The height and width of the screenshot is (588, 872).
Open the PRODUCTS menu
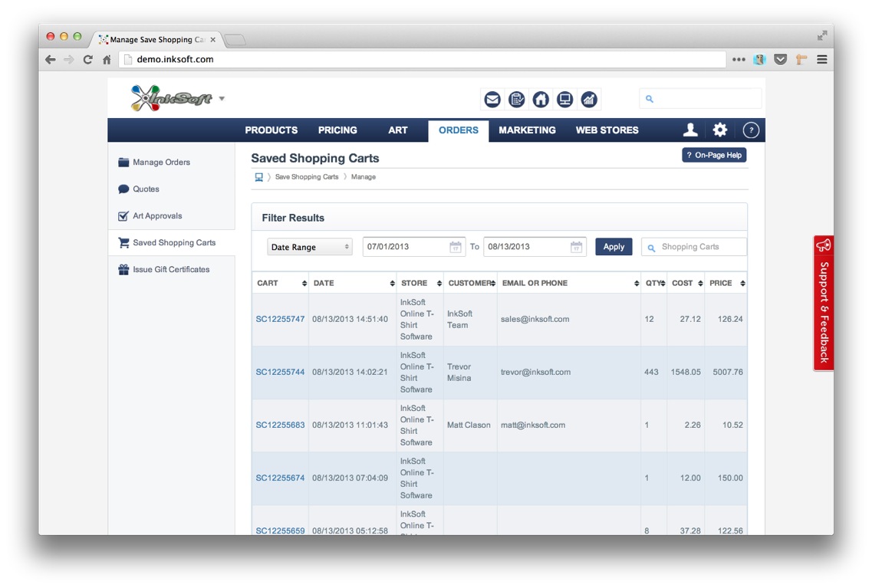click(271, 130)
